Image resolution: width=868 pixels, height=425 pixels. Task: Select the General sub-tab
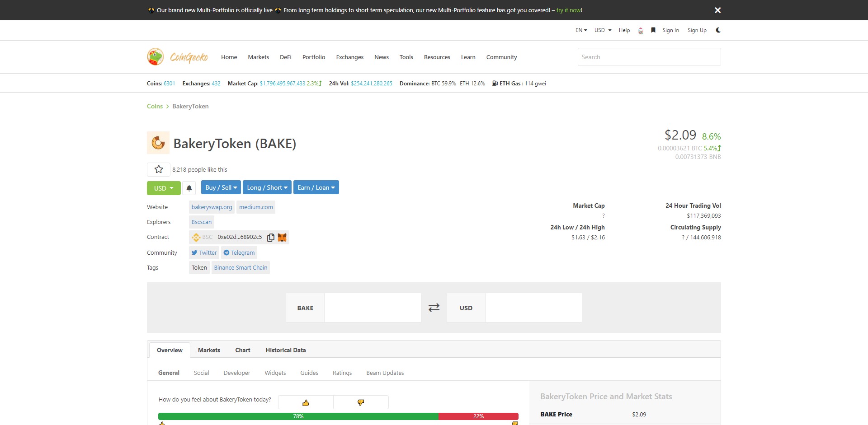tap(169, 373)
